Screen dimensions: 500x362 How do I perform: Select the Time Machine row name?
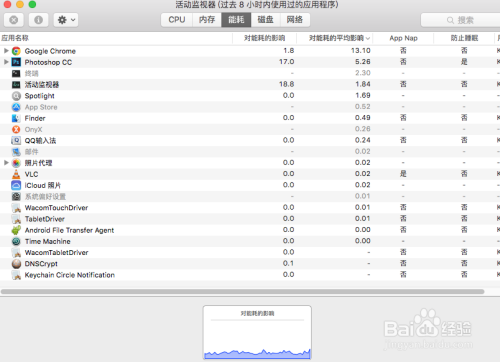(47, 241)
